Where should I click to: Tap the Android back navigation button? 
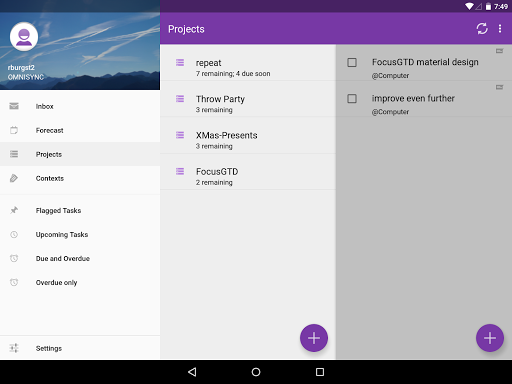(x=192, y=372)
